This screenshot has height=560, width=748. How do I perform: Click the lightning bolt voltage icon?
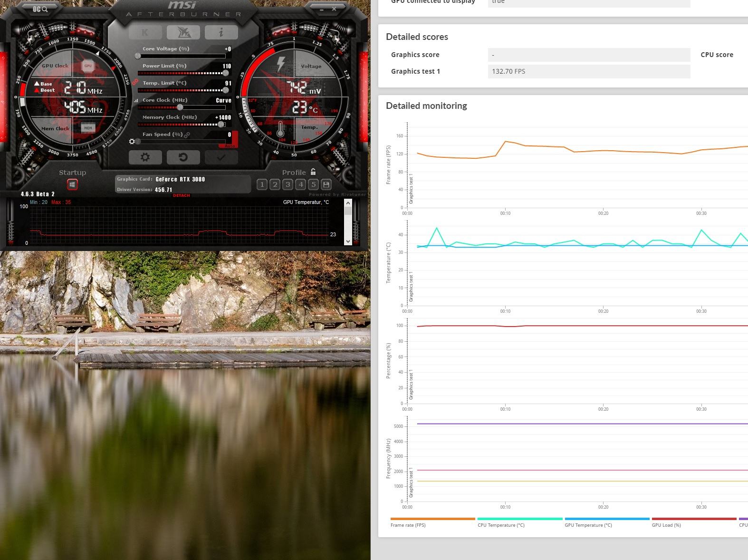pos(281,64)
